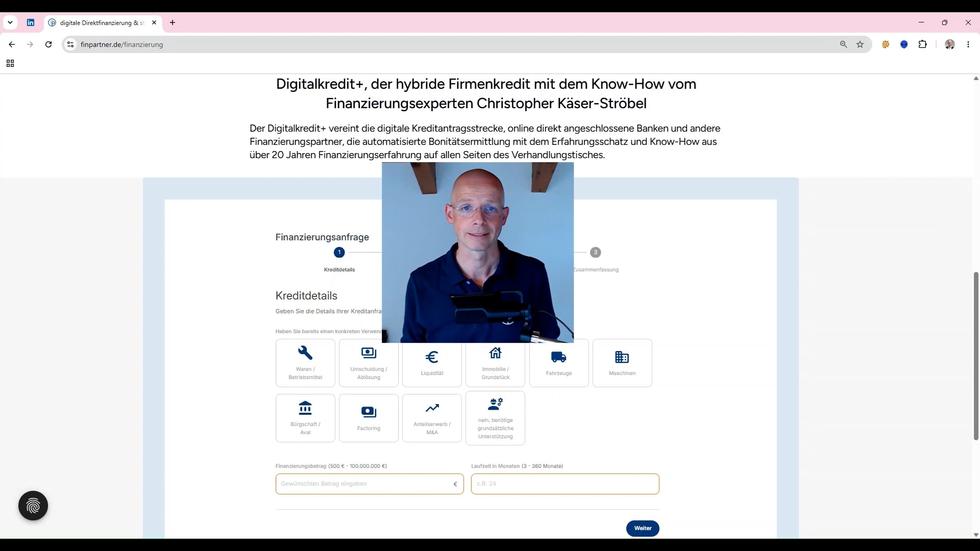Screen dimensions: 980x551
Task: Click the orange flower extension icon
Action: (x=886, y=44)
